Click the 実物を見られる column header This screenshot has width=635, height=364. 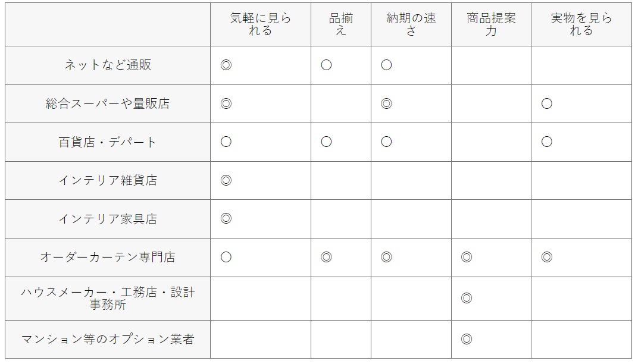pos(581,24)
